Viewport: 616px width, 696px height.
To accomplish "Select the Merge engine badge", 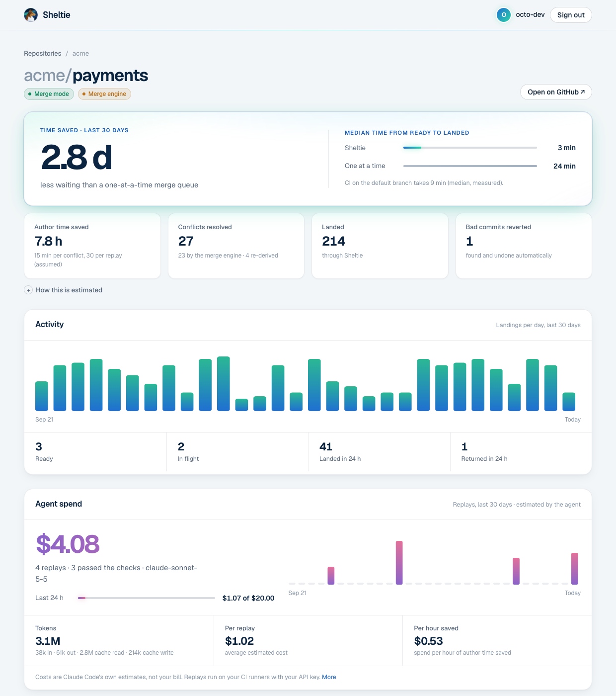I will click(104, 94).
